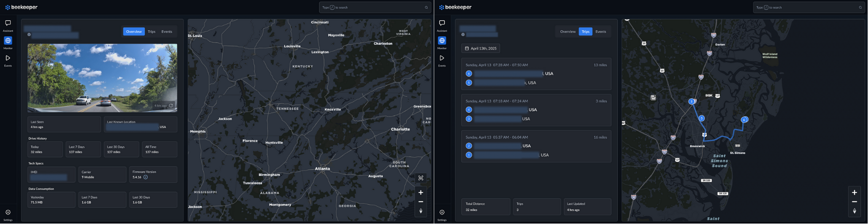Open the dashcam road snapshot thumbnail
The height and width of the screenshot is (224, 868).
(102, 78)
